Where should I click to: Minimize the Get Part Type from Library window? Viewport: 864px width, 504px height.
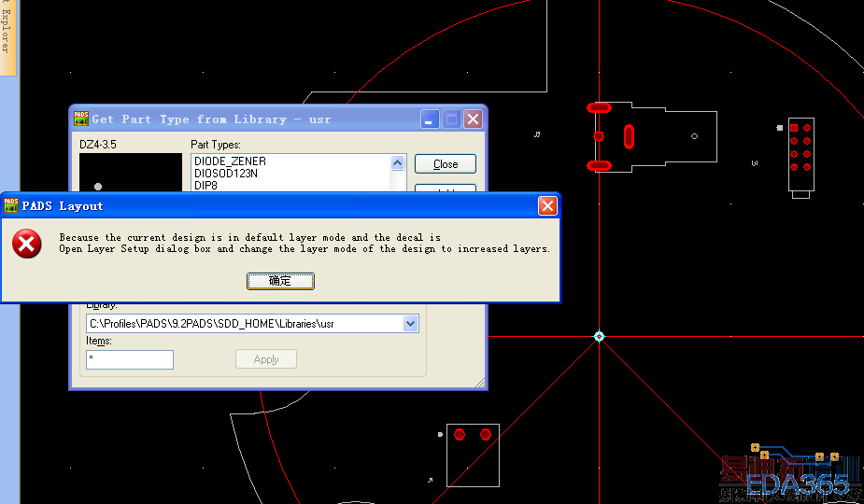[x=430, y=119]
